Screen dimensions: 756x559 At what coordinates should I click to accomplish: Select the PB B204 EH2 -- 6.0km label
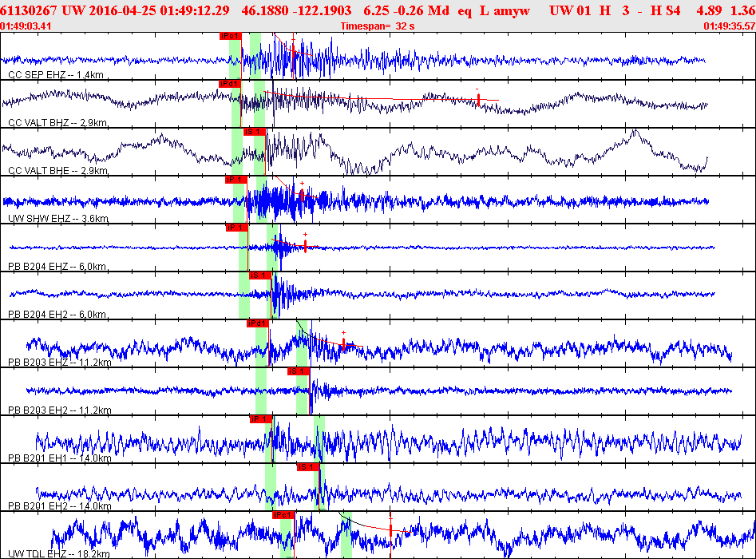[57, 314]
